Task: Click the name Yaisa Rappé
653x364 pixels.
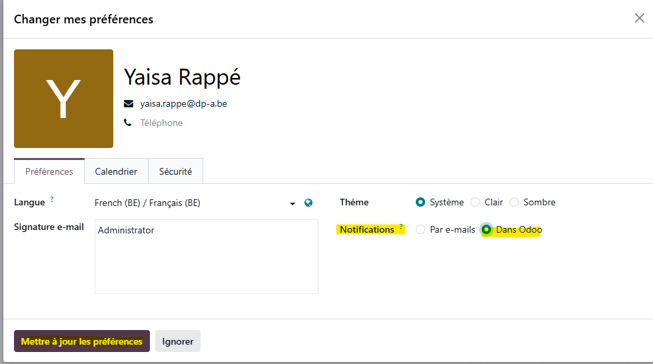Action: click(x=182, y=77)
